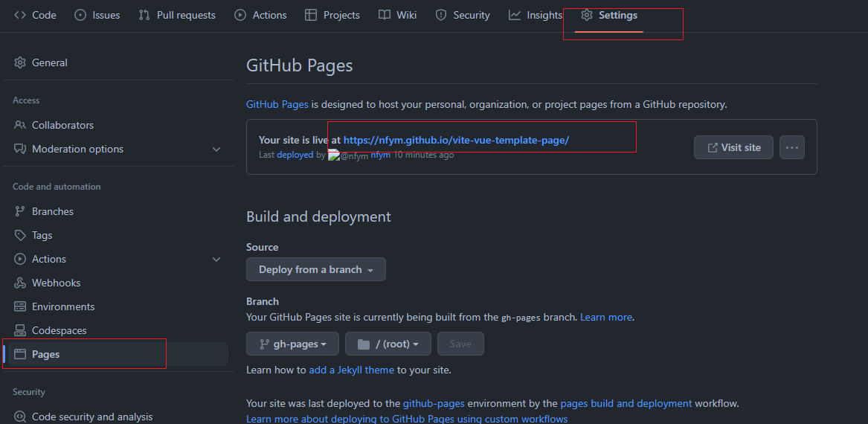Click the Issues circle icon
Viewport: 868px width, 424px height.
80,16
